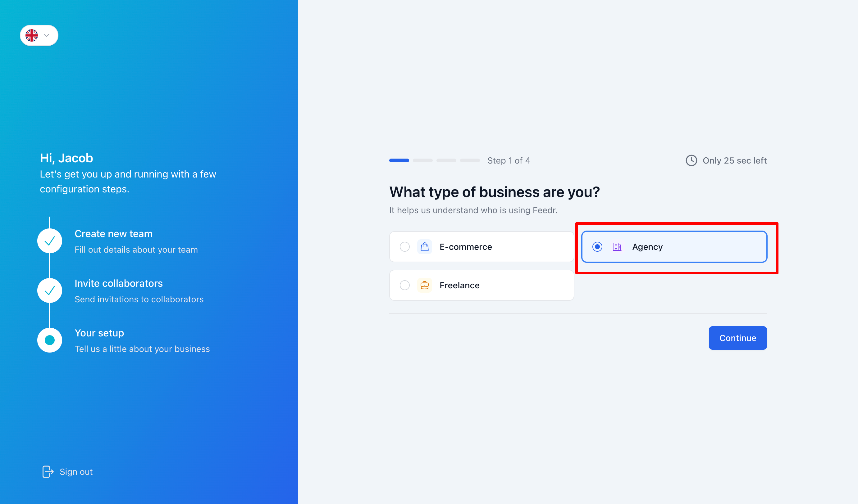Viewport: 858px width, 504px height.
Task: Click the filled first progress bar segment
Action: 399,160
